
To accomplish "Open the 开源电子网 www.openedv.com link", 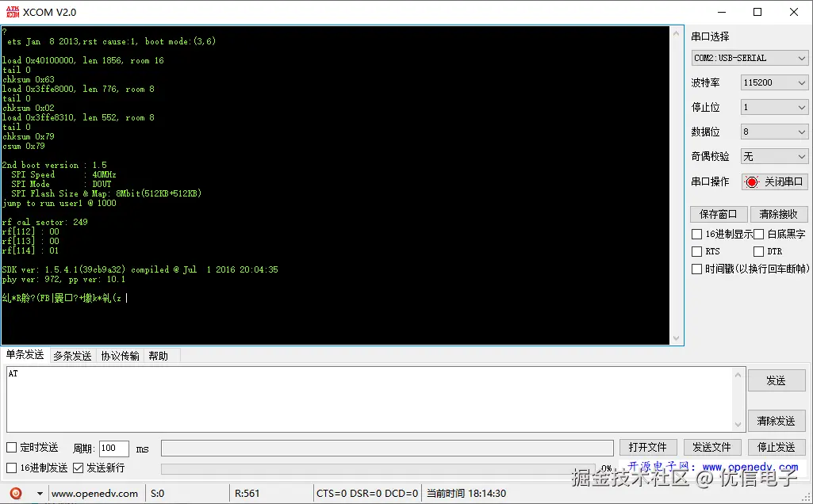I will pyautogui.click(x=713, y=467).
